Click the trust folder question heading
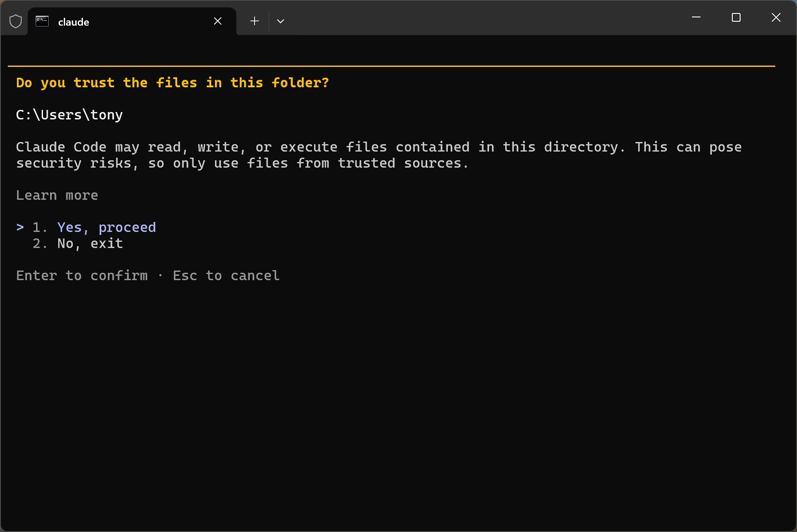Viewport: 797px width, 532px height. (172, 83)
